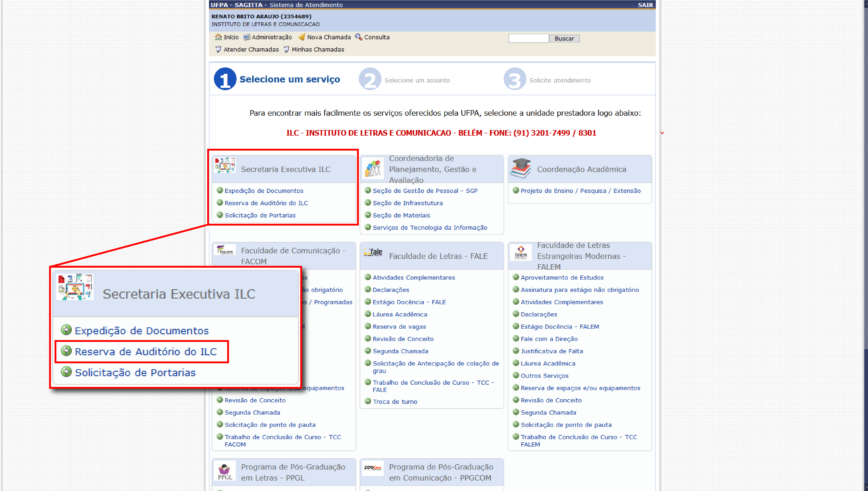Open Aproveitamento de Estudos in FALEM

[562, 277]
